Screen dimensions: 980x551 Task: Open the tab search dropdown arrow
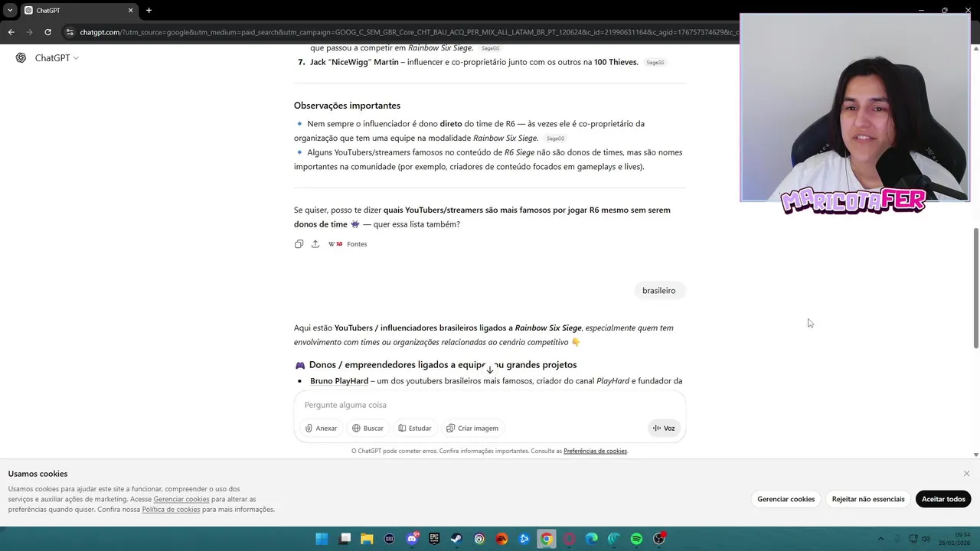(x=9, y=11)
